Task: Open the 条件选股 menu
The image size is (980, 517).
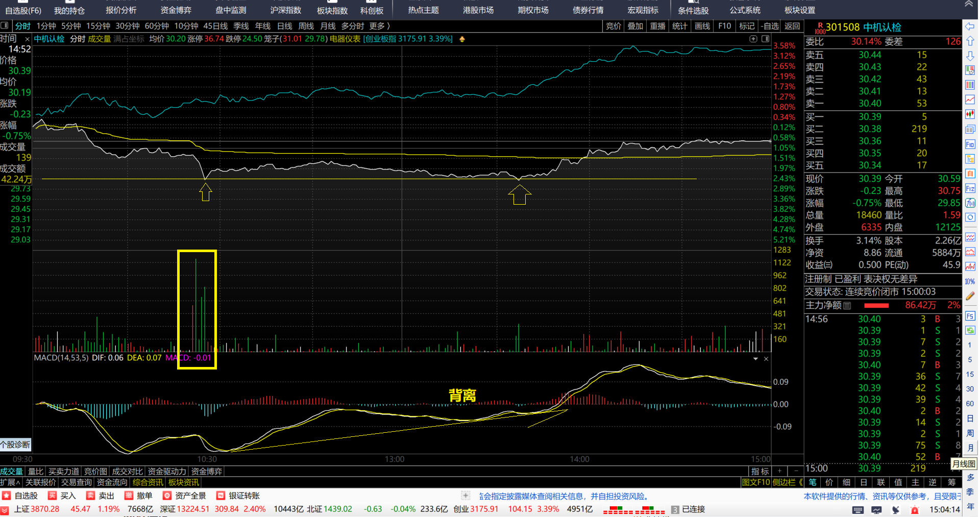Action: pyautogui.click(x=693, y=10)
